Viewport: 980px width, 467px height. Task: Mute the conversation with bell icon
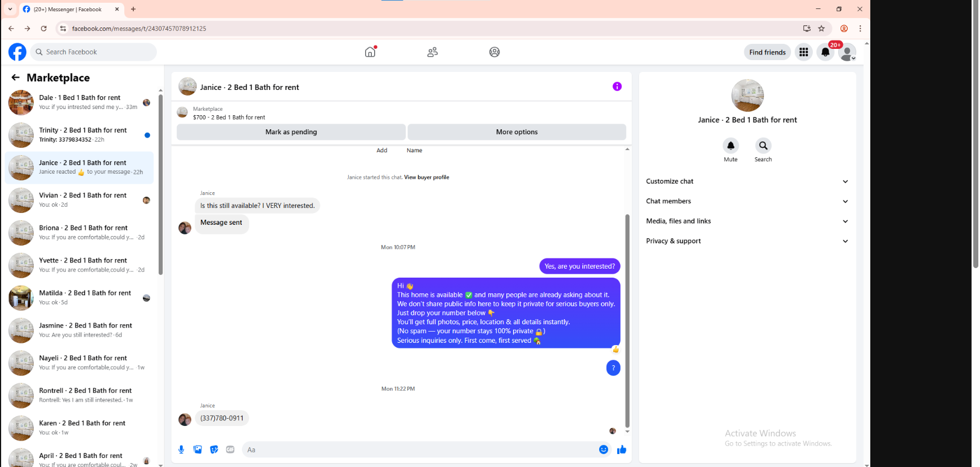point(731,146)
